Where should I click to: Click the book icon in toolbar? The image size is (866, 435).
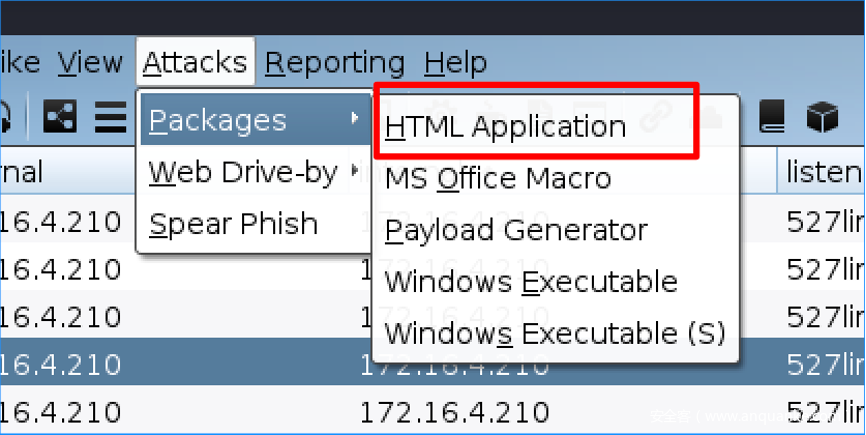pyautogui.click(x=773, y=118)
